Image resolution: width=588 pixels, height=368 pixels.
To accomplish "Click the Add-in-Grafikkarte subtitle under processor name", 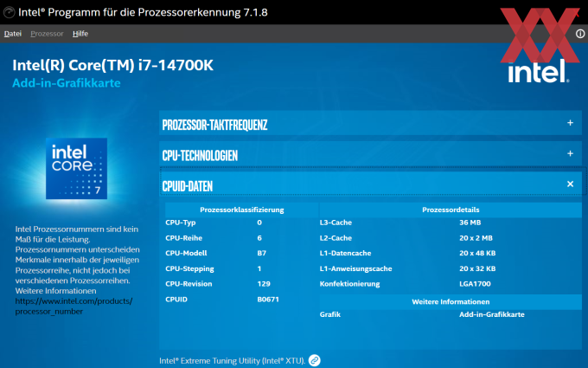I will 67,83.
